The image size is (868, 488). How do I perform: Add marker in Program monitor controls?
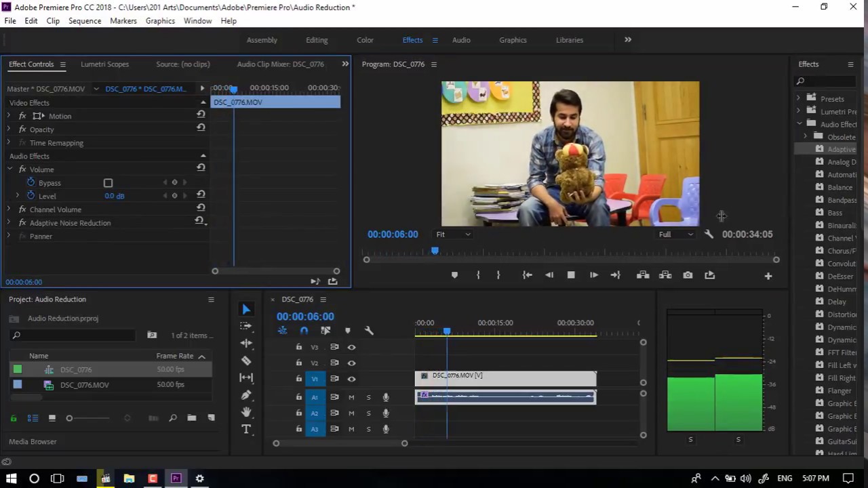point(454,275)
